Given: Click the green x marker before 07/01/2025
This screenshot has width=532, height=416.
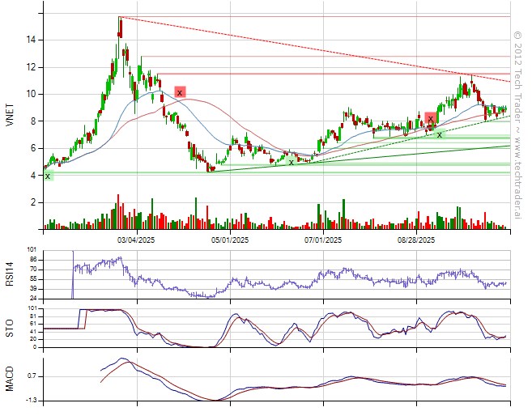Looking at the screenshot, I should 292,162.
